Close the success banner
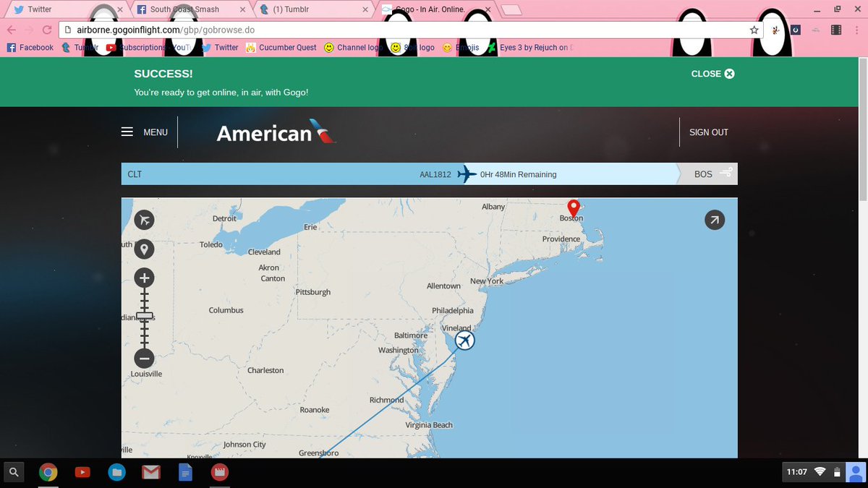Screen dimensions: 868x488 tap(712, 74)
